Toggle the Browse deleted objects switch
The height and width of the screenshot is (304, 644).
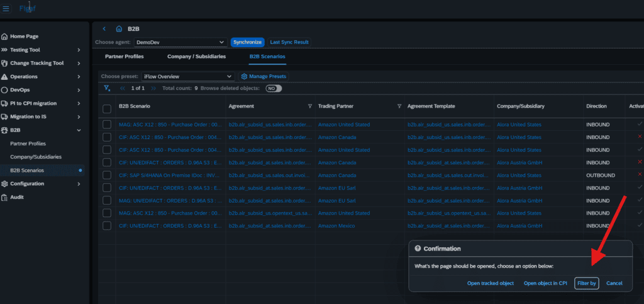tap(274, 88)
